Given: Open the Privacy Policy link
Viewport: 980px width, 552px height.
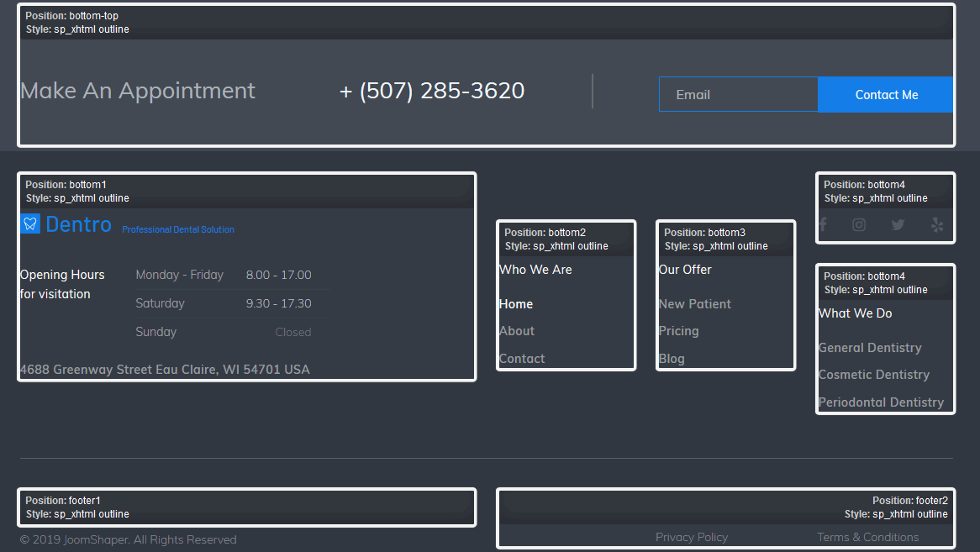Looking at the screenshot, I should click(692, 537).
